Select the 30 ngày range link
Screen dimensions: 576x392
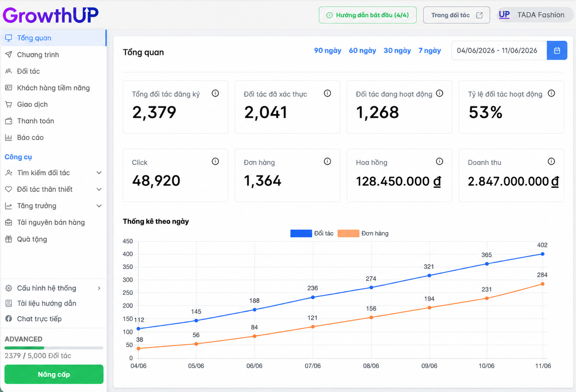397,50
